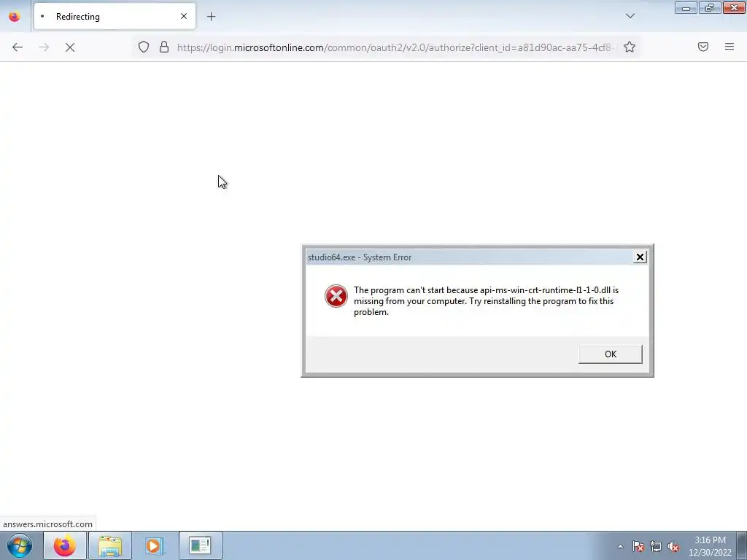Click the red error icon in the dialog
The width and height of the screenshot is (747, 560).
pyautogui.click(x=336, y=296)
